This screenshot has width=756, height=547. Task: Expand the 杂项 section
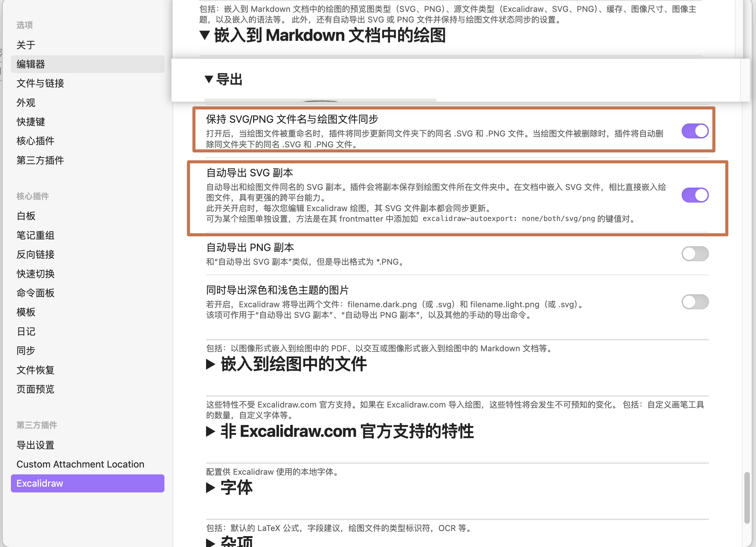pos(210,542)
